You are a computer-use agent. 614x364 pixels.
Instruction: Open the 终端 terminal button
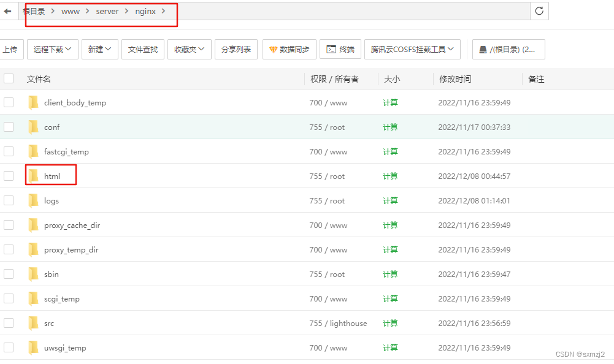[x=340, y=49]
